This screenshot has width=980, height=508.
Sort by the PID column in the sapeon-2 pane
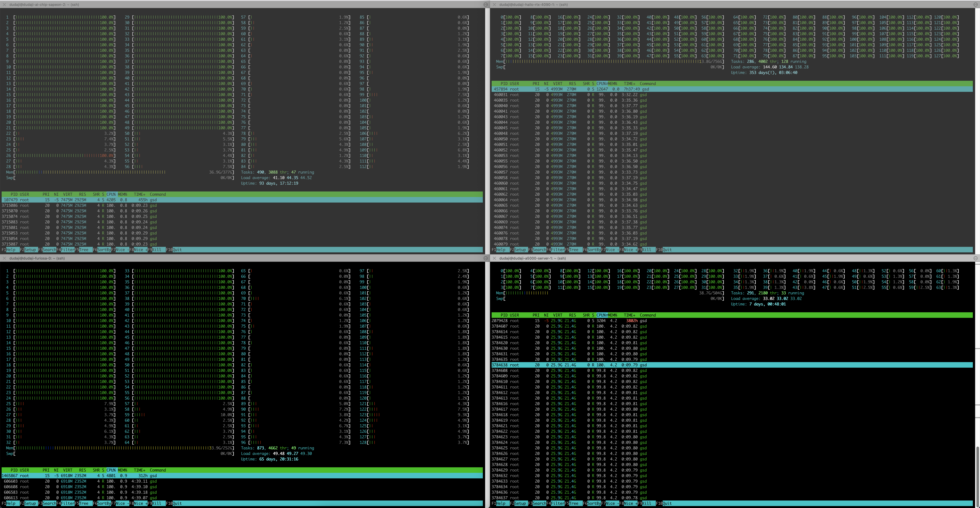click(x=14, y=194)
